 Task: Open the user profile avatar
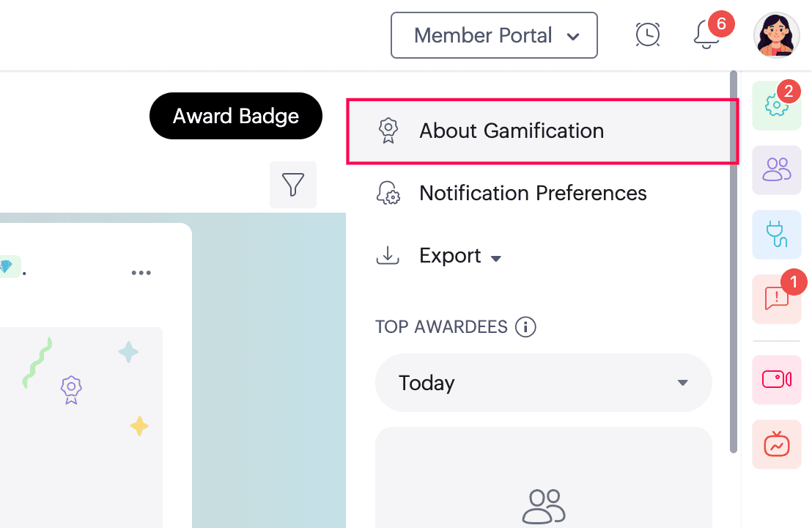[776, 35]
